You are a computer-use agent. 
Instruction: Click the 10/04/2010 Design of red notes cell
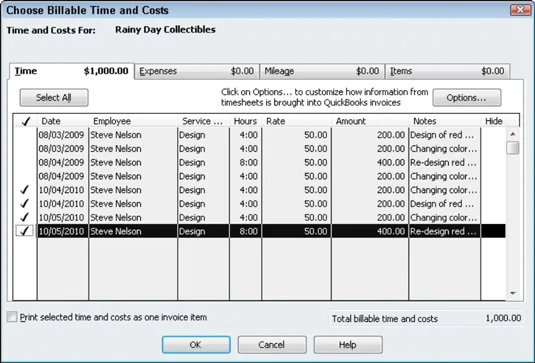[445, 204]
